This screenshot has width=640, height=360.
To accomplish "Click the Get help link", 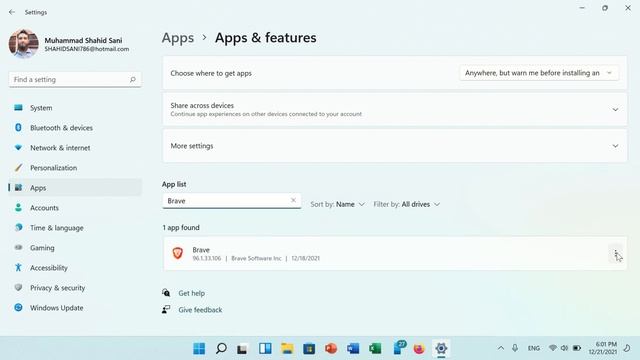I will [191, 293].
